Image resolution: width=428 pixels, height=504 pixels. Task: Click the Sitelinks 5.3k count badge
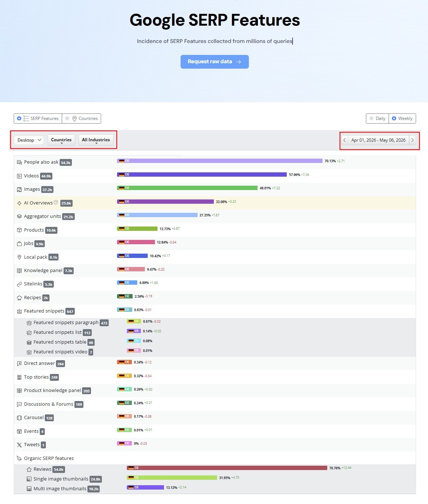48,284
